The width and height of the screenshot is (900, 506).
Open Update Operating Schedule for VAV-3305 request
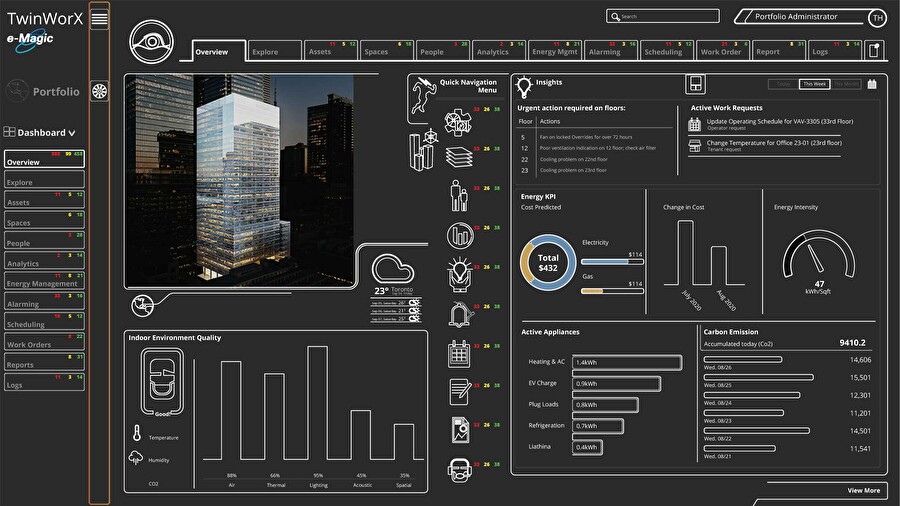(779, 122)
